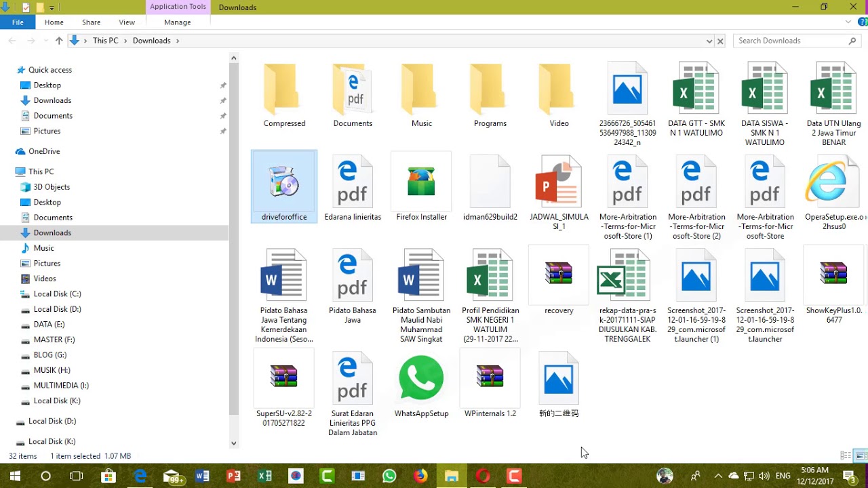Open Firefox from the taskbar
868x488 pixels.
420,476
